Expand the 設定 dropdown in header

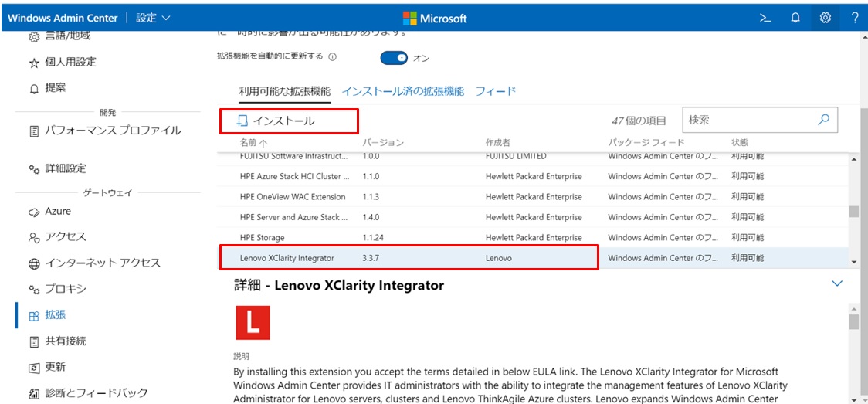click(x=154, y=18)
